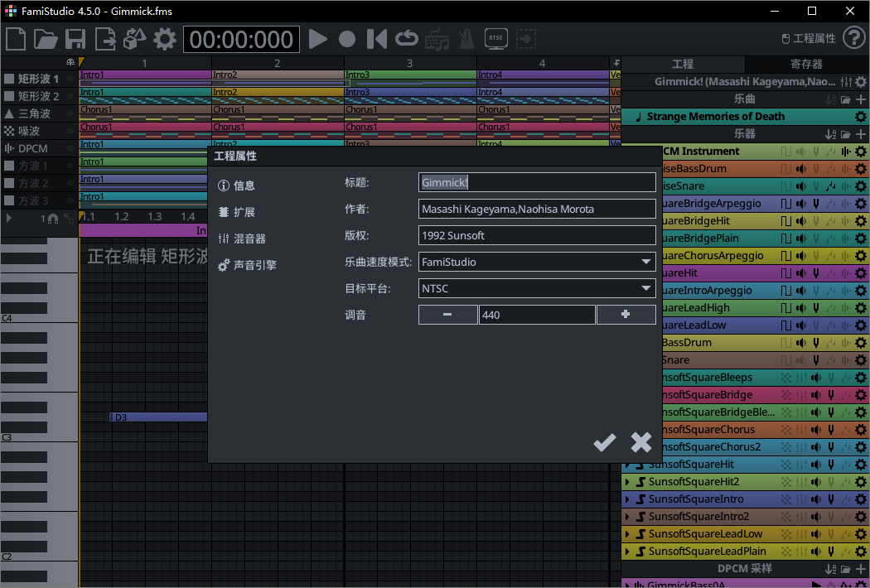
Task: Select the Record icon in toolbar
Action: click(347, 39)
